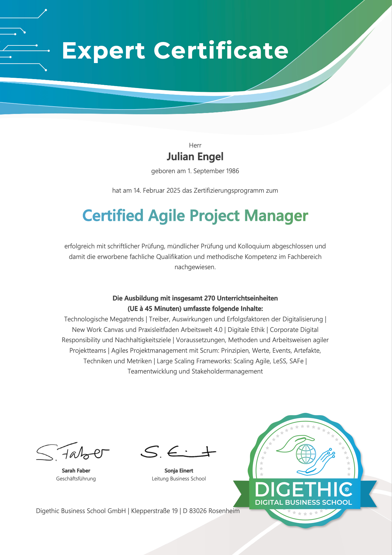This screenshot has height=555, width=392.
Task: Click the word 'nachgewiesen.'
Action: coord(195,267)
